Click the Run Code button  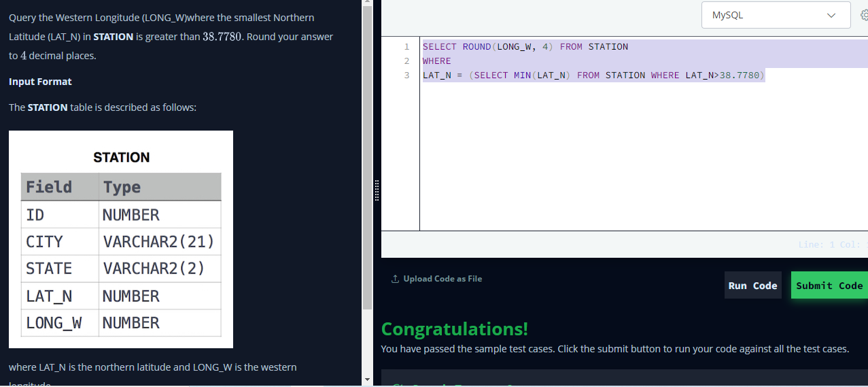[752, 286]
